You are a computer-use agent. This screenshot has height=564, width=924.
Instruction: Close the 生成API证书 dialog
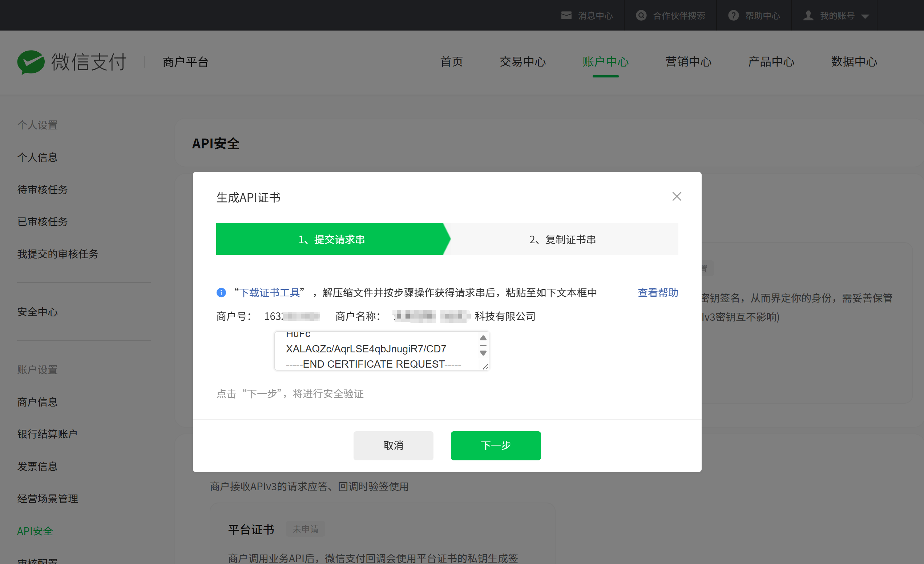point(677,196)
